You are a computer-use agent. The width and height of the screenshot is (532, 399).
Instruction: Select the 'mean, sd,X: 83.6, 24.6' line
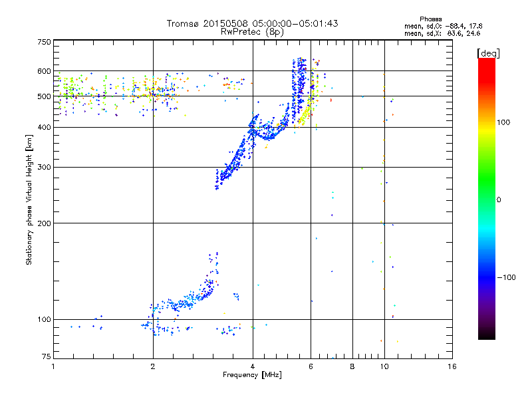point(442,33)
